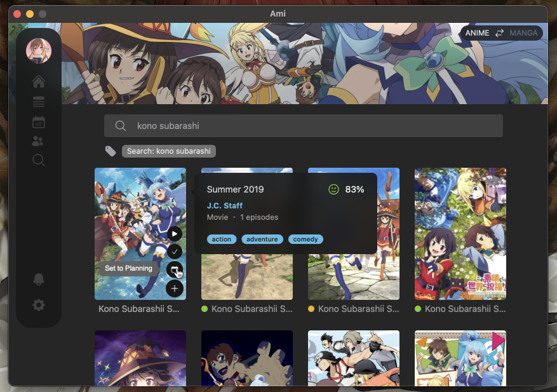Click fourth result title with green dot
The image size is (557, 392).
465,309
